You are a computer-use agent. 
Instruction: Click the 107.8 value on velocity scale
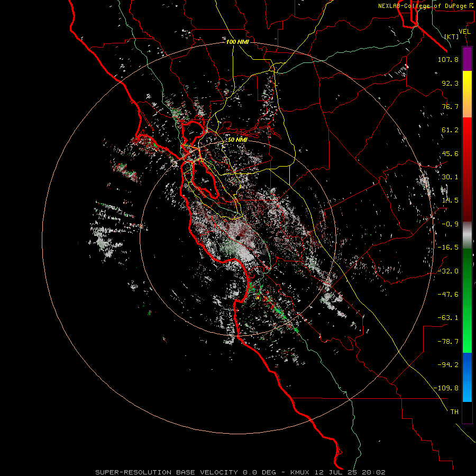(448, 59)
